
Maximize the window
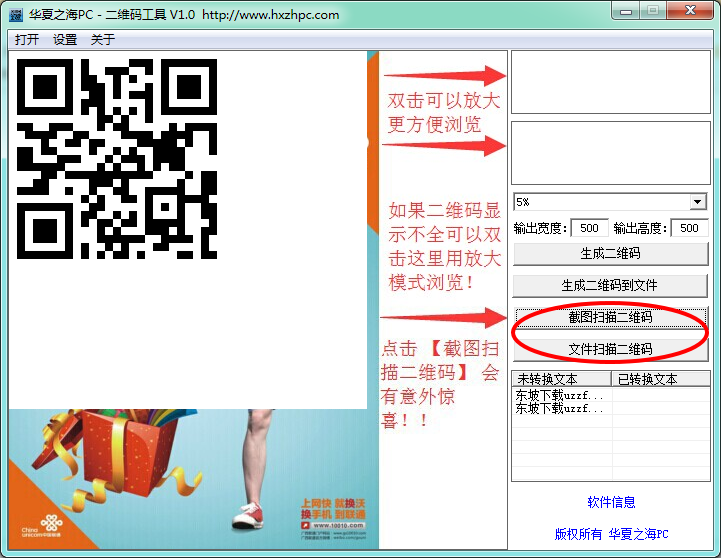(653, 11)
